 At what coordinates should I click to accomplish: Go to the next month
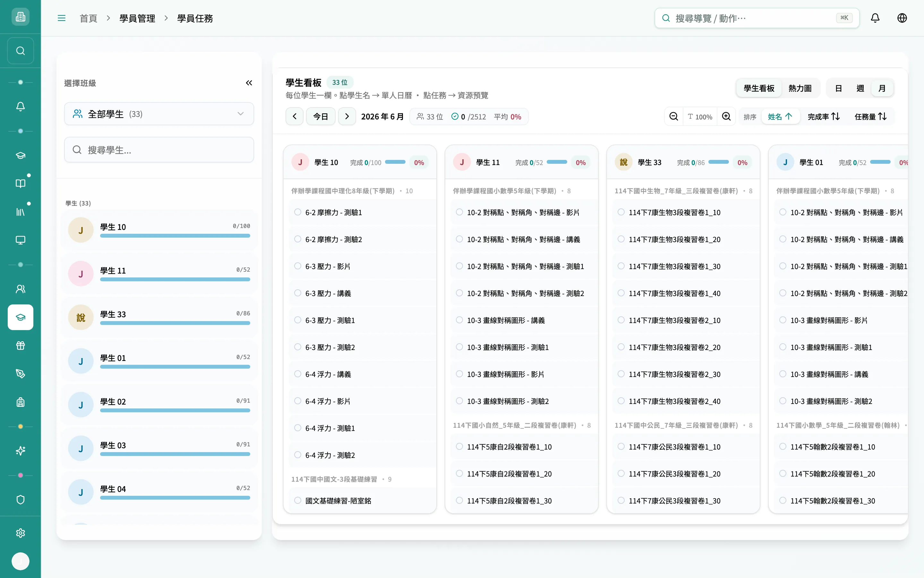click(x=347, y=117)
